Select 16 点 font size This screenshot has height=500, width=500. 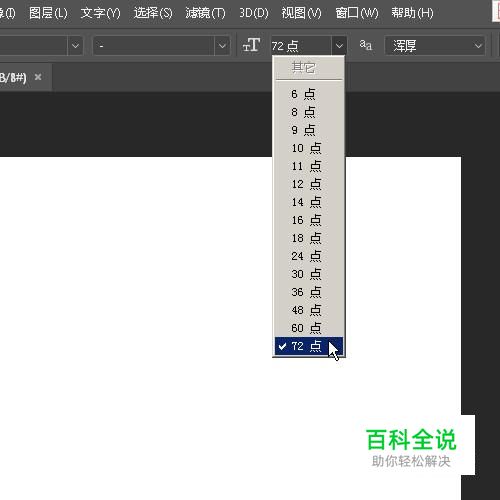point(309,220)
